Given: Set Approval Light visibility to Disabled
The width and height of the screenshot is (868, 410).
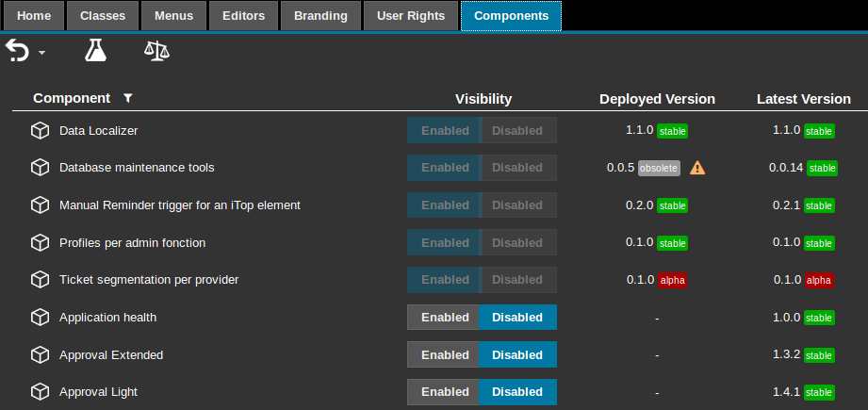Looking at the screenshot, I should click(x=517, y=392).
